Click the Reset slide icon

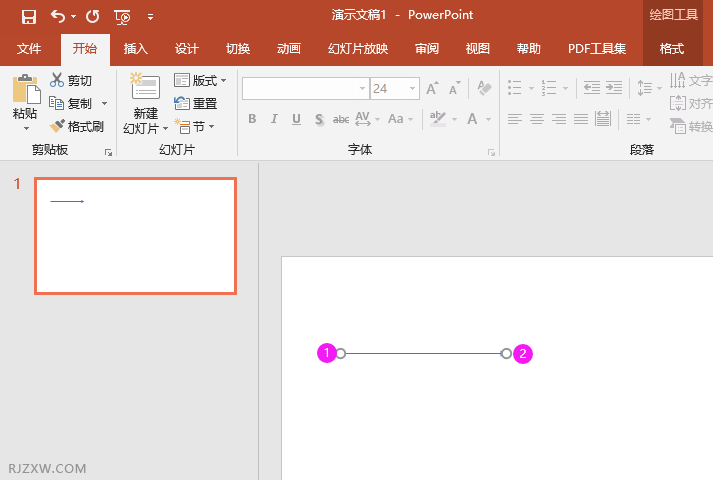pos(182,103)
